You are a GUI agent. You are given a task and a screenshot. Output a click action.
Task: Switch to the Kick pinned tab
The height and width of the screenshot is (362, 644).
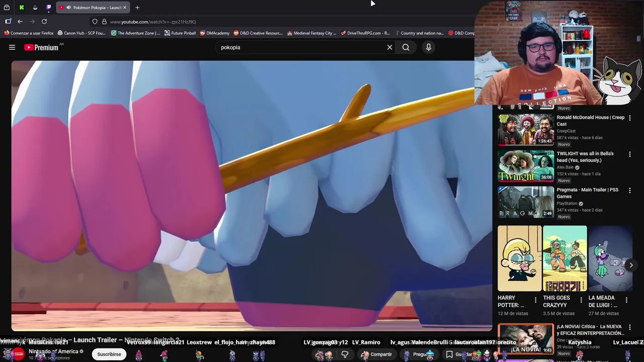22,8
